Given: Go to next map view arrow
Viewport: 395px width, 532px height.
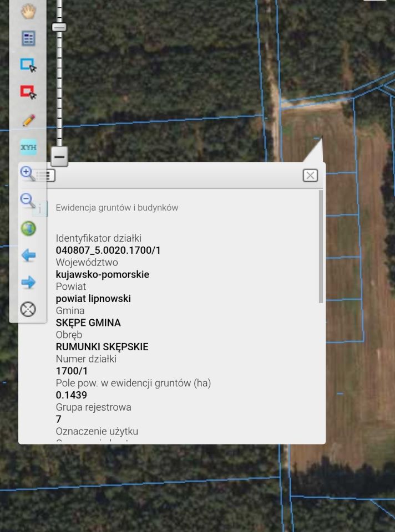Looking at the screenshot, I should click(28, 282).
